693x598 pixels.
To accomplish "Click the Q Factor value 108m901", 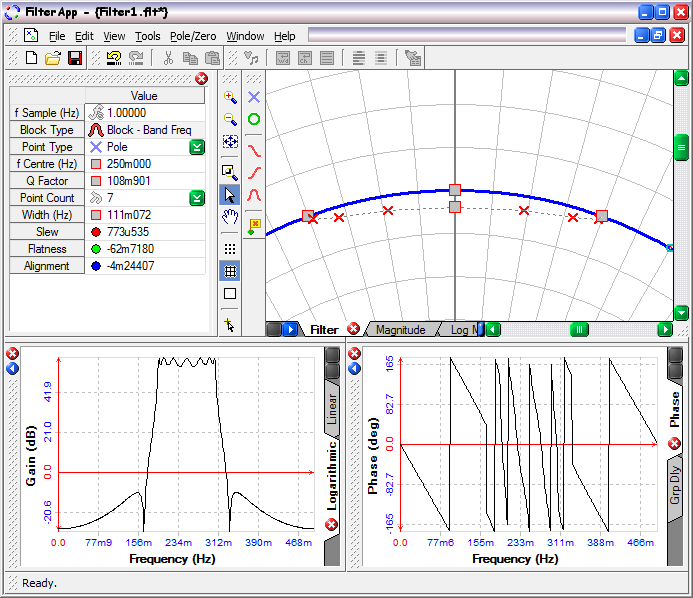I will pyautogui.click(x=129, y=181).
